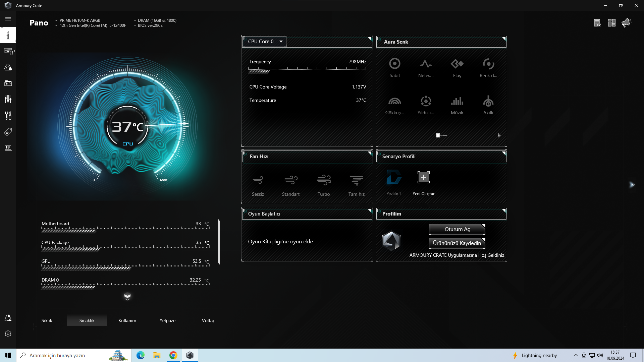Open the Settings gear icon in the sidebar
The image size is (644, 362).
click(x=8, y=334)
